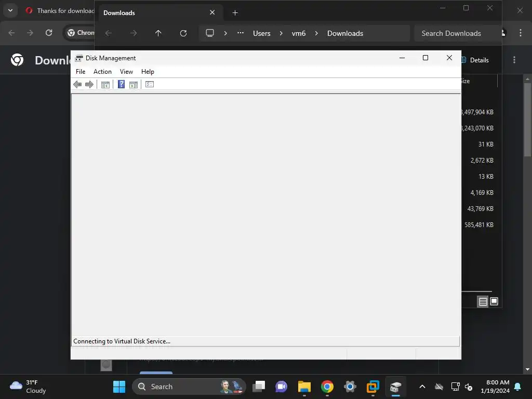Viewport: 532px width, 399px height.
Task: Open the Action menu in Disk Management
Action: pyautogui.click(x=102, y=72)
